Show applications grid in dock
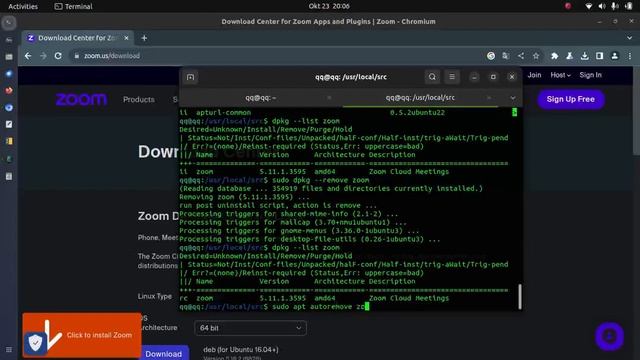The image size is (640, 360). [9, 350]
